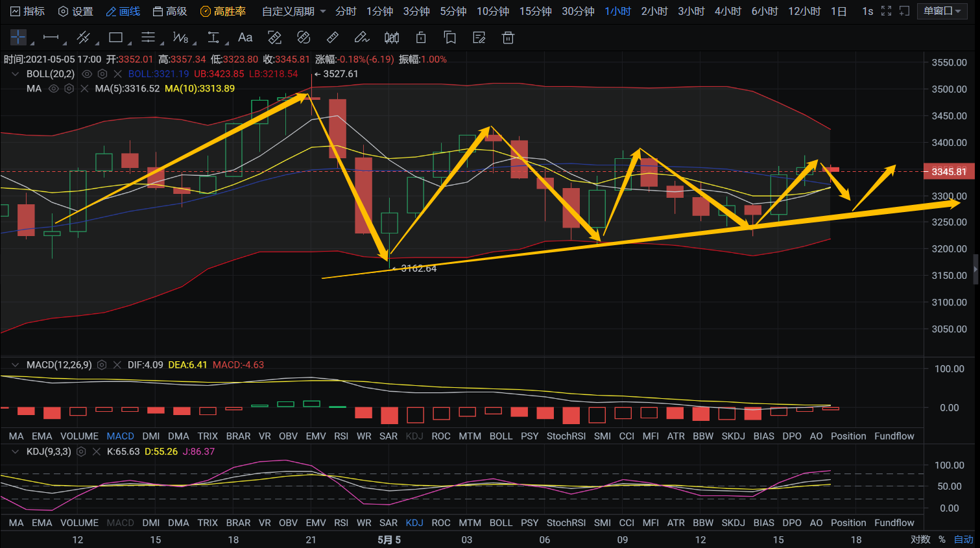Expand the 自定义周期 custom period dropdown

[294, 11]
